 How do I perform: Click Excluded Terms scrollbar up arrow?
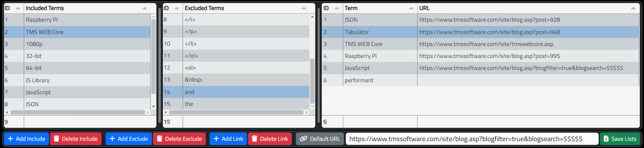coord(312,17)
